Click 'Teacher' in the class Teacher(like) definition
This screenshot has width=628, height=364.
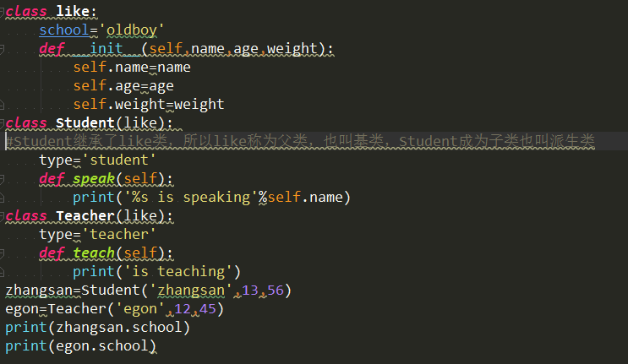pyautogui.click(x=85, y=216)
